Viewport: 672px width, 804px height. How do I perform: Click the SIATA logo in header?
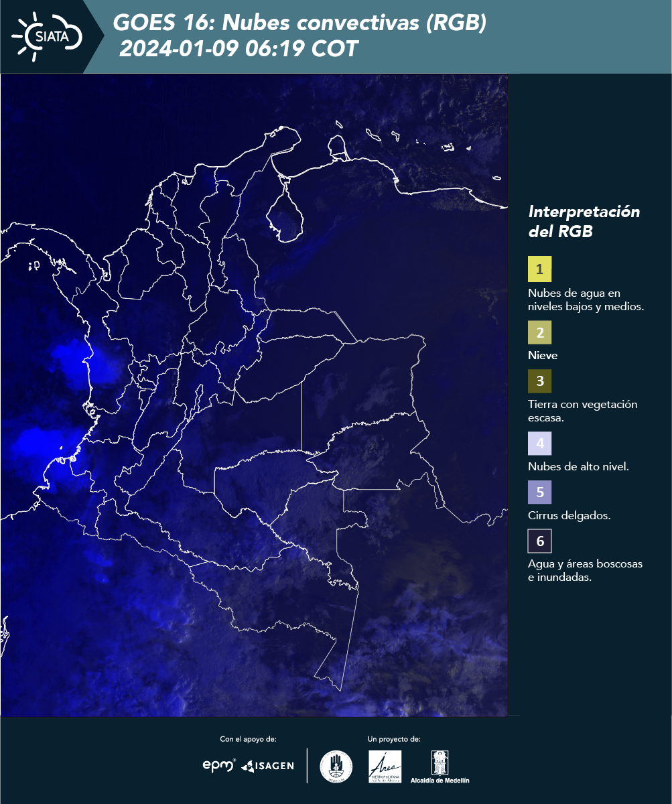tap(47, 36)
